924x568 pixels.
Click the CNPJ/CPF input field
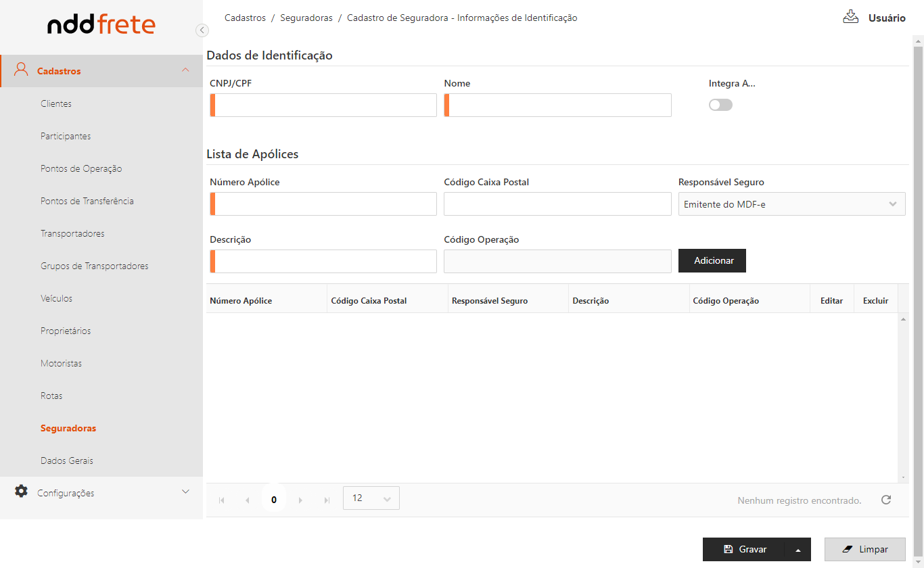325,105
